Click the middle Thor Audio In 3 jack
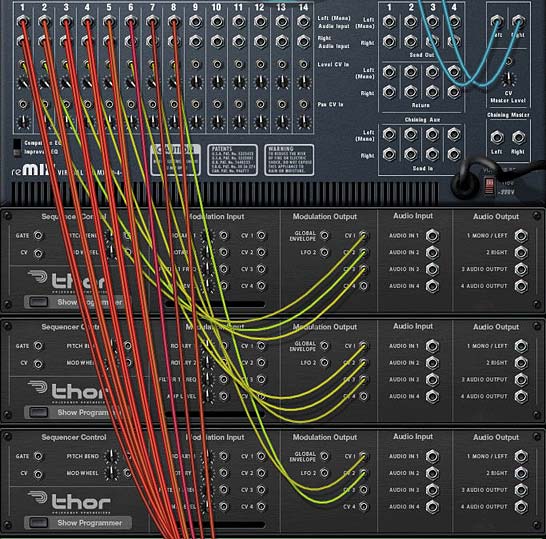 click(432, 380)
